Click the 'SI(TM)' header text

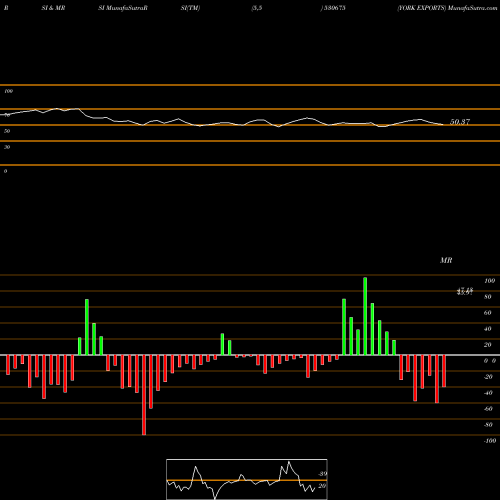[x=190, y=8]
